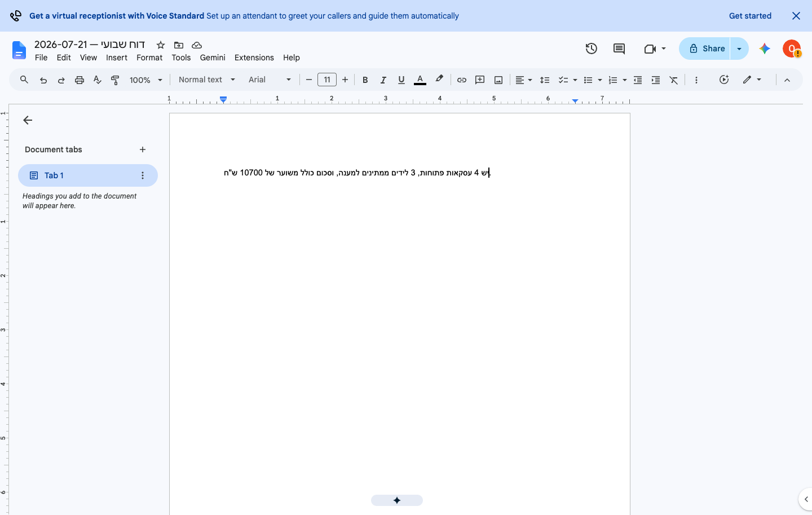Open the Tools menu
This screenshot has width=812, height=515.
(x=181, y=58)
